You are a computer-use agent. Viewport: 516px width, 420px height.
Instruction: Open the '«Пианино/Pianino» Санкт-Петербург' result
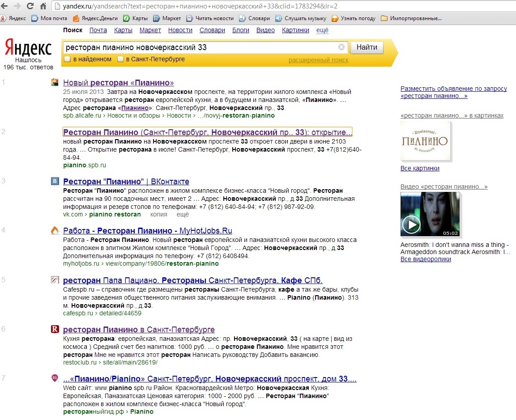(x=209, y=378)
